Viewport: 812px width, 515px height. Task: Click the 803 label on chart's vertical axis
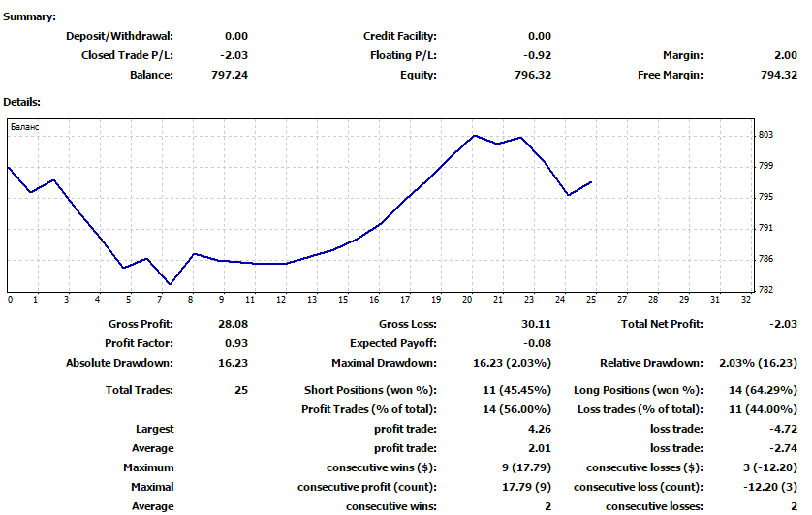765,135
